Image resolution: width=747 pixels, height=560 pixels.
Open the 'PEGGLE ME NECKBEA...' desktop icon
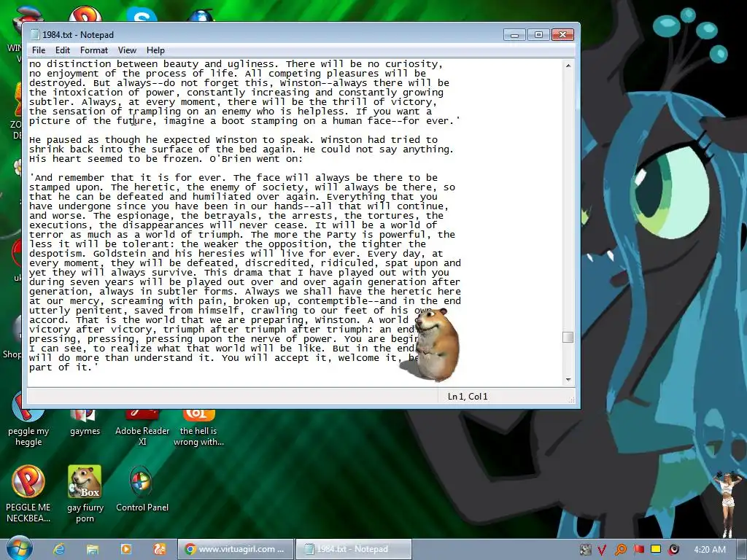(x=28, y=494)
